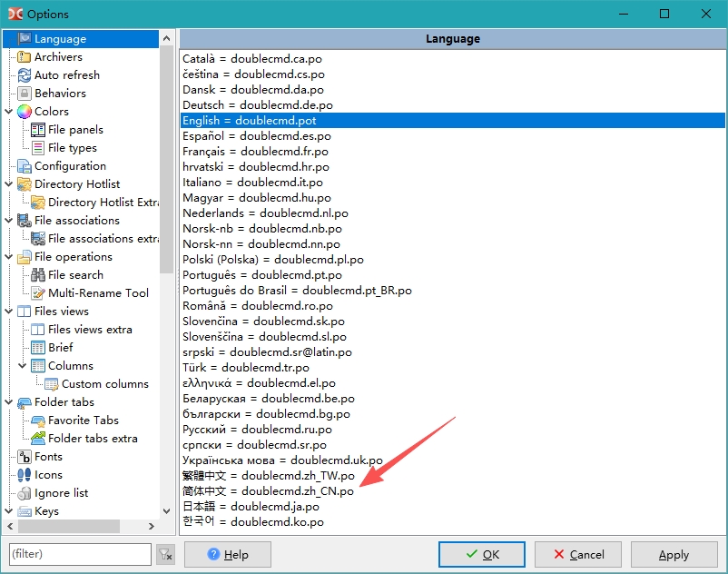Collapse the Folder tabs node
This screenshot has height=574, width=728.
point(9,402)
